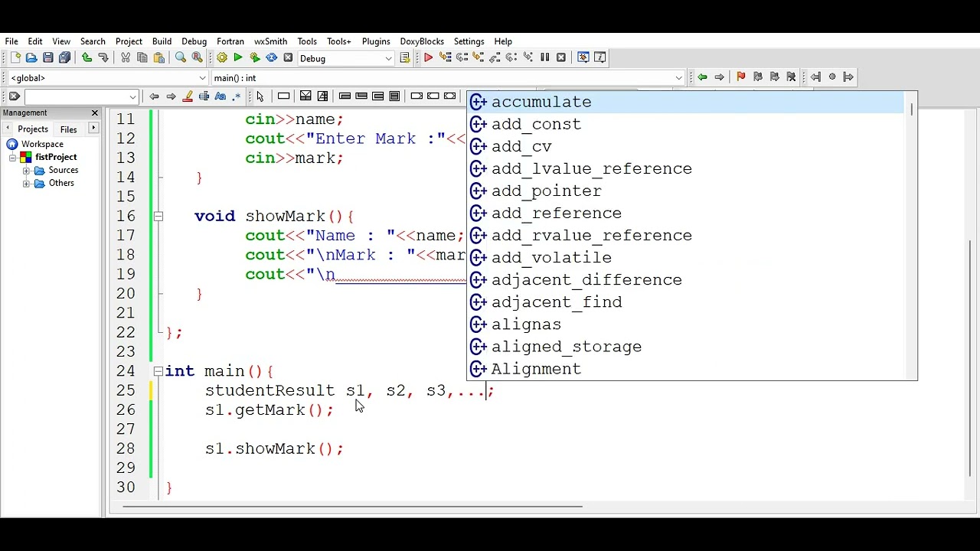Select the fistProject tree item
980x551 pixels.
coord(56,158)
